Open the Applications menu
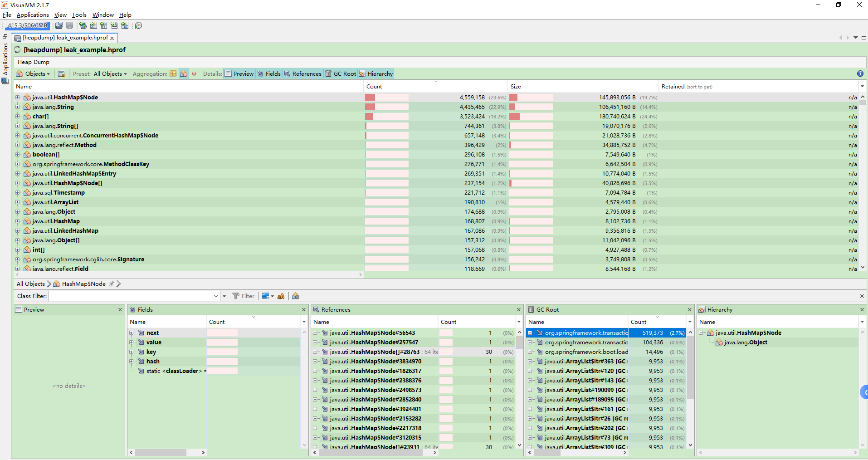This screenshot has height=460, width=868. pos(33,15)
